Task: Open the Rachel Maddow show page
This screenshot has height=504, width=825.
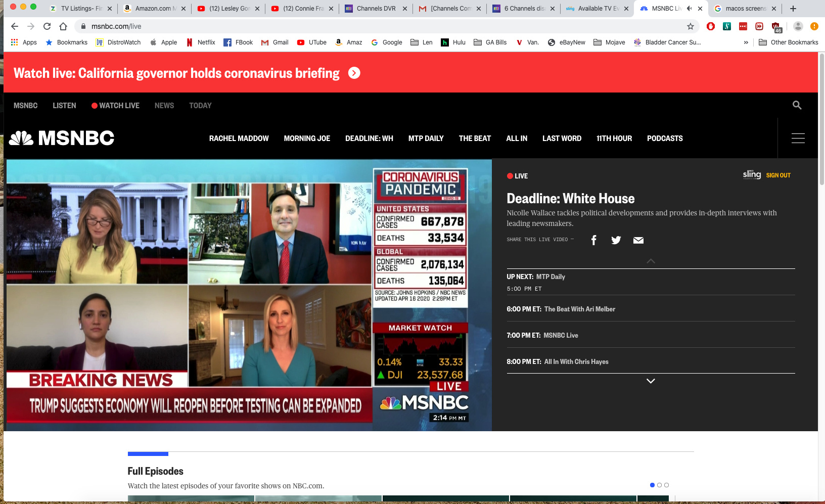Action: (x=239, y=139)
